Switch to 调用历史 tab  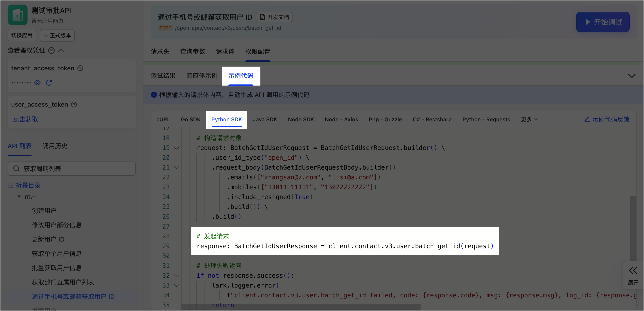[55, 146]
